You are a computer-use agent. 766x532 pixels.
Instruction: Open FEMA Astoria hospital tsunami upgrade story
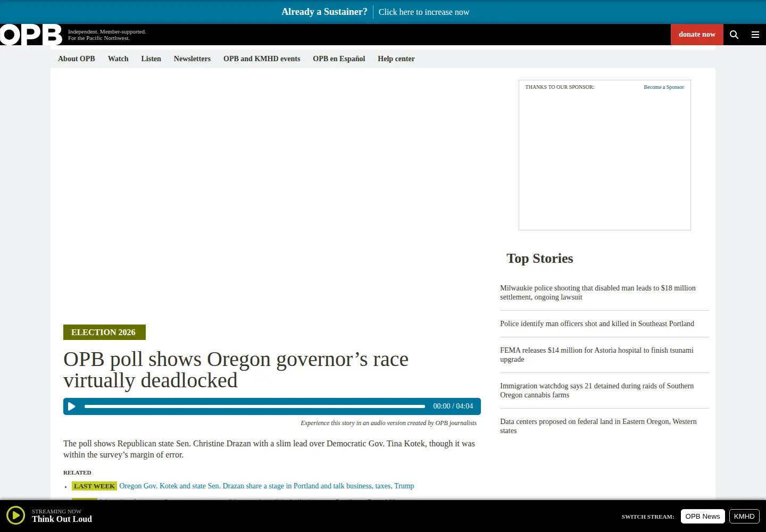[597, 355]
